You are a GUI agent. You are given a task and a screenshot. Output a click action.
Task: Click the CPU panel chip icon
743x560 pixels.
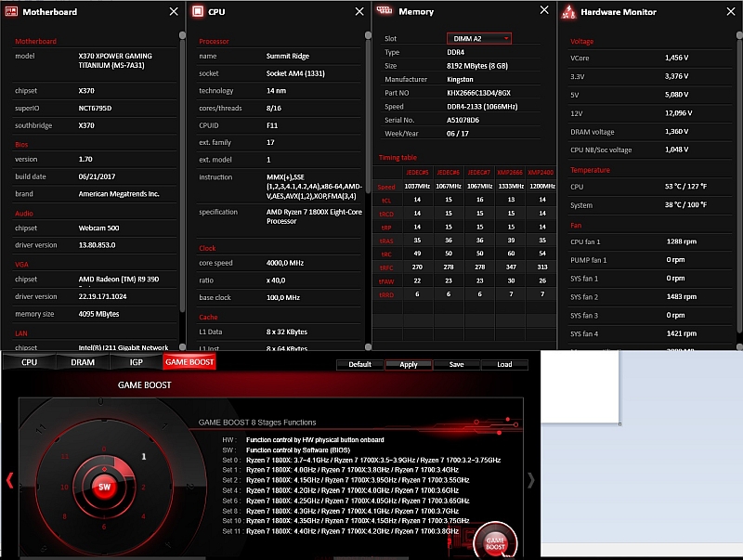click(198, 11)
